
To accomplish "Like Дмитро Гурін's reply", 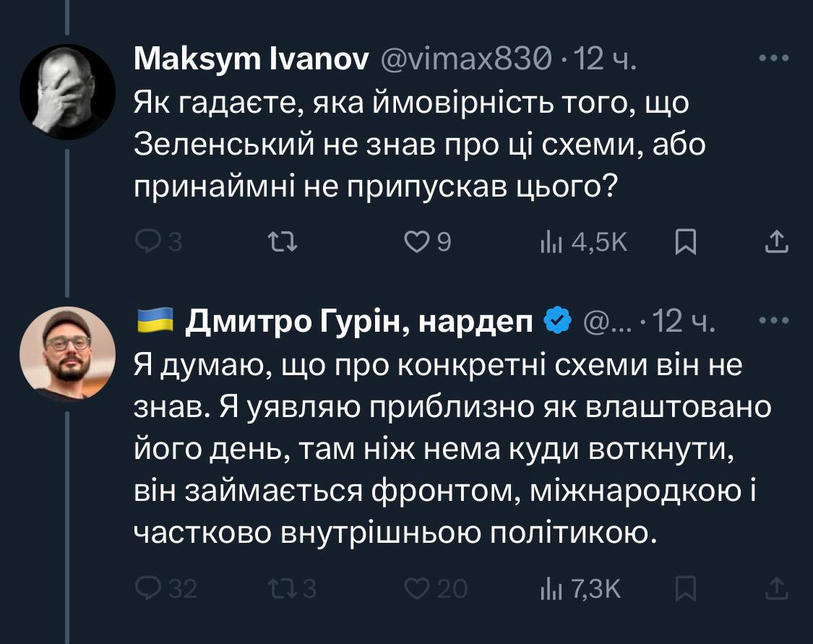I will tap(416, 588).
